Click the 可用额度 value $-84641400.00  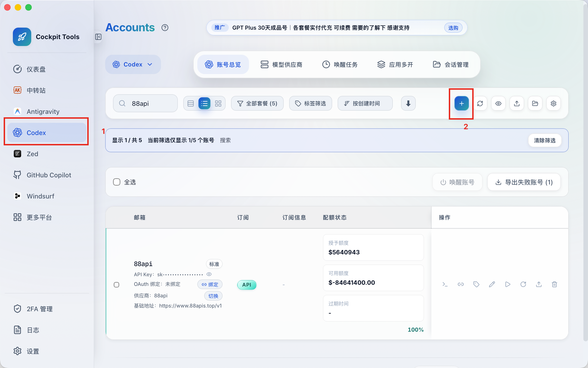(352, 283)
